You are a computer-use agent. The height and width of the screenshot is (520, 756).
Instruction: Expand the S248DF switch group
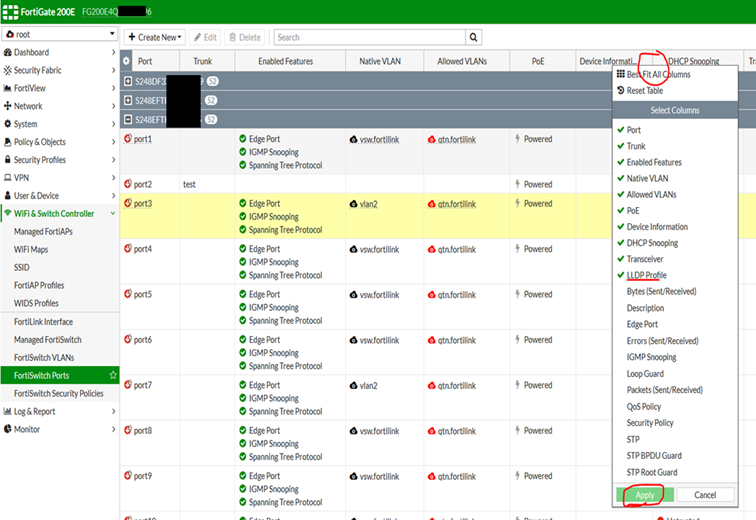pos(128,81)
